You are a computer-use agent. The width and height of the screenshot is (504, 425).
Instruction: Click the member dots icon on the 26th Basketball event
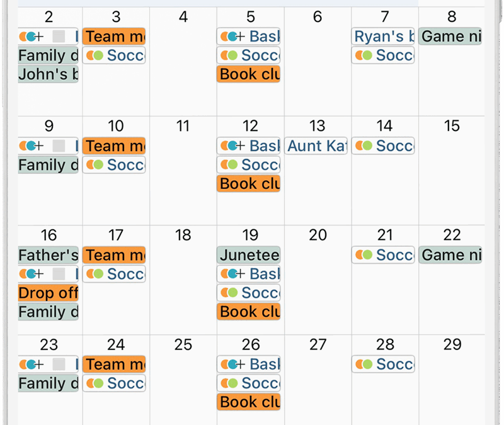tap(232, 365)
